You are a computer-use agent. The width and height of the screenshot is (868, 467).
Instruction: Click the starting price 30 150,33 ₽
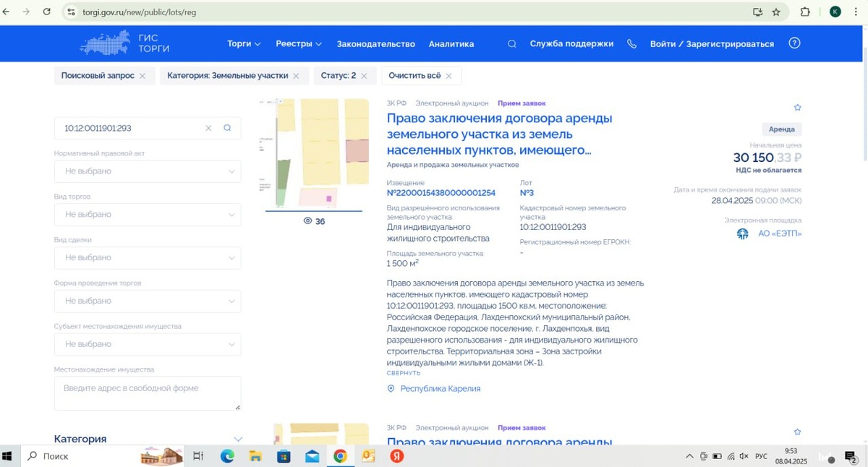point(767,158)
